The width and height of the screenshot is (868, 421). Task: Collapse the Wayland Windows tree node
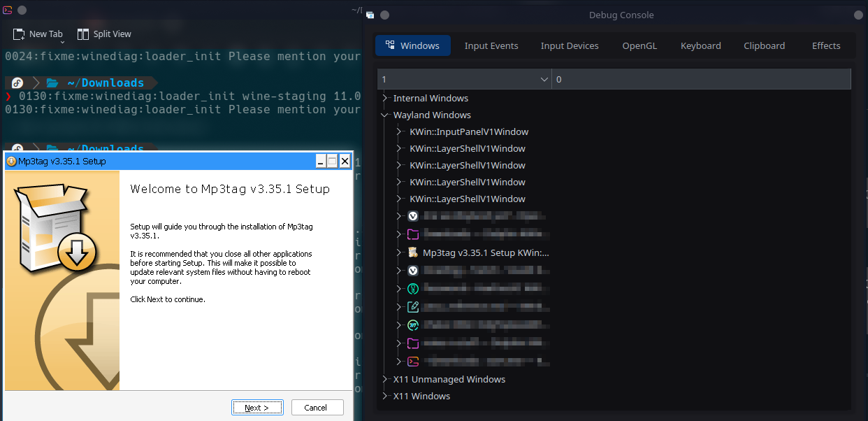(384, 115)
